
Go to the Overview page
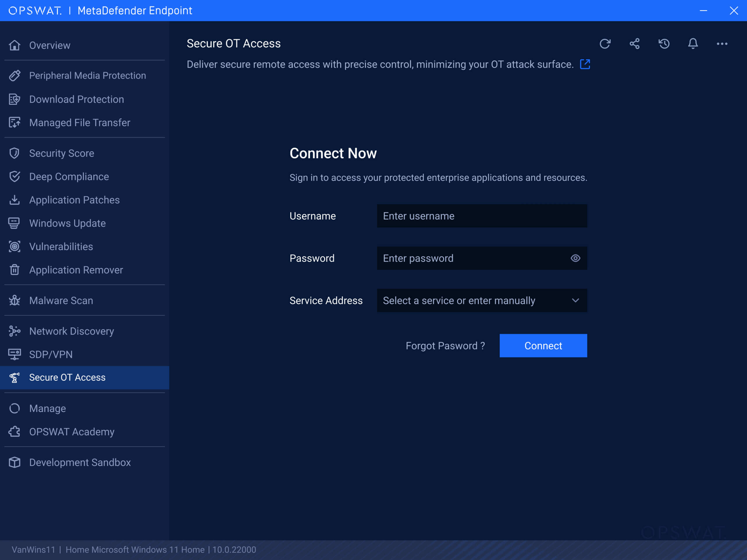(50, 45)
